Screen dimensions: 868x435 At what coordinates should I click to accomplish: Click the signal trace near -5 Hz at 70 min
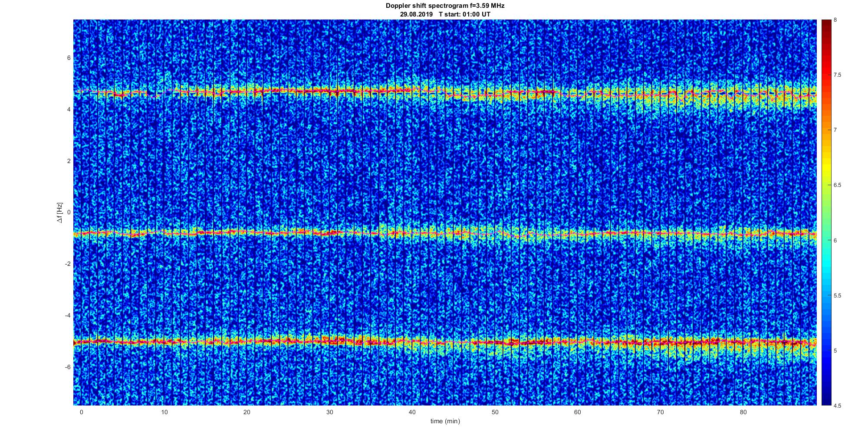(660, 342)
